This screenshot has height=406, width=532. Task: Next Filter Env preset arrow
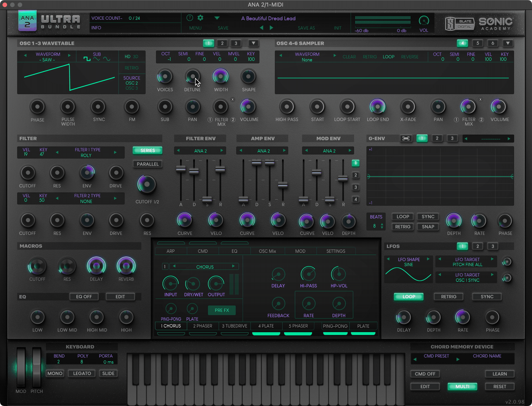point(222,150)
